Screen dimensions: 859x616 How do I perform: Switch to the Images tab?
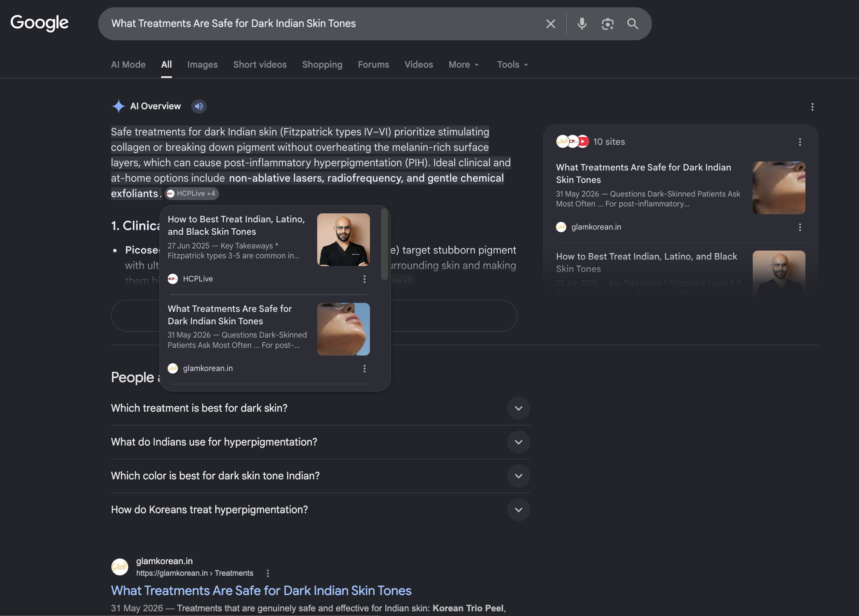pyautogui.click(x=202, y=65)
